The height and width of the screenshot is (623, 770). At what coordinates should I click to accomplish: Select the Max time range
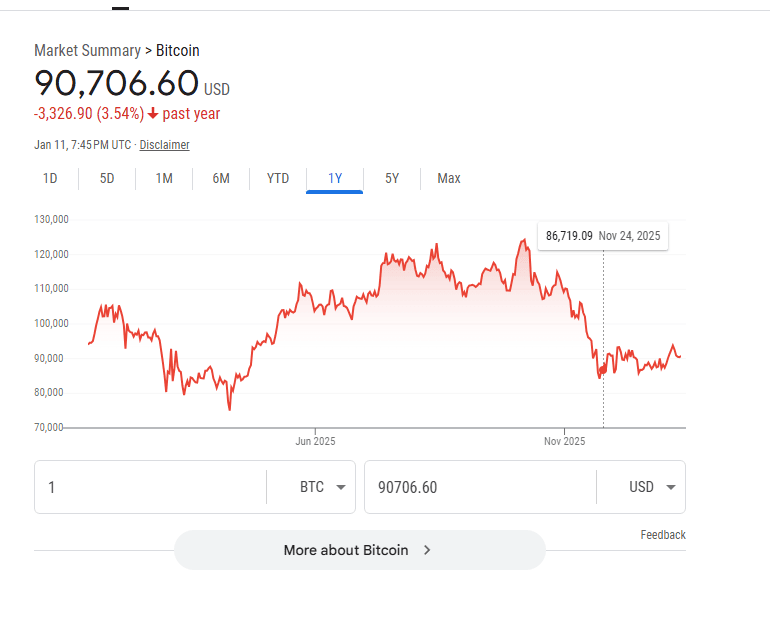click(449, 179)
